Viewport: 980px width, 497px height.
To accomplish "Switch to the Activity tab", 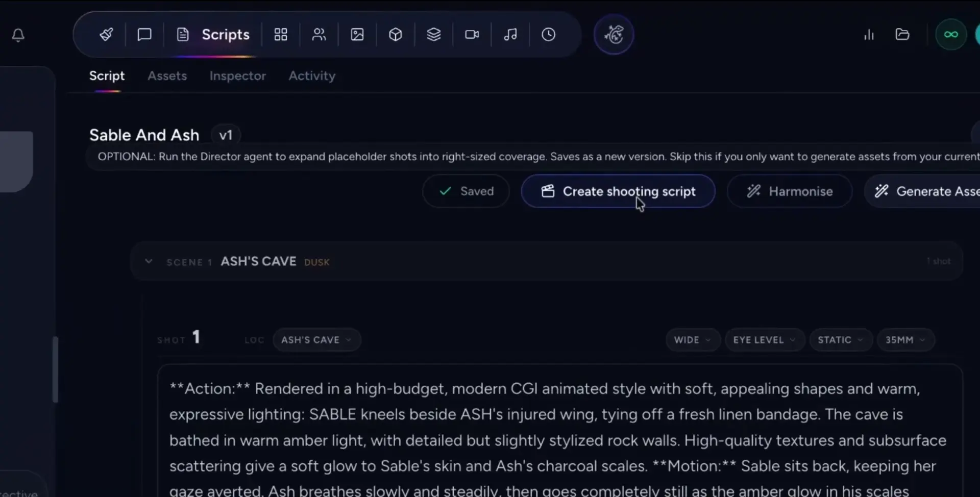I will point(312,76).
